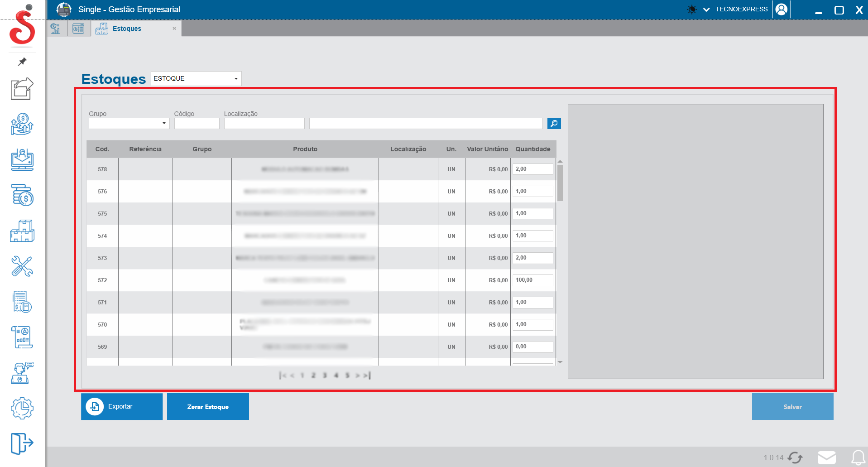This screenshot has height=467, width=868.
Task: Go to page 3 of results
Action: tap(325, 375)
